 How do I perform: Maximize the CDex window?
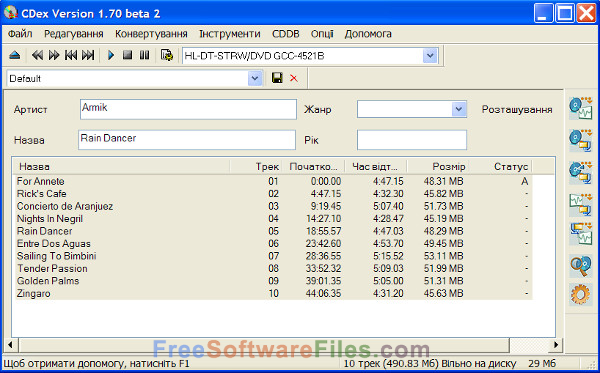pos(565,13)
